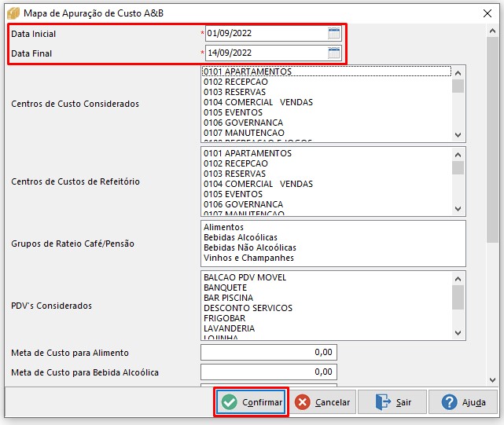Click scroll-down arrow of PDV's Considerados list
The image size is (504, 425).
tap(458, 333)
